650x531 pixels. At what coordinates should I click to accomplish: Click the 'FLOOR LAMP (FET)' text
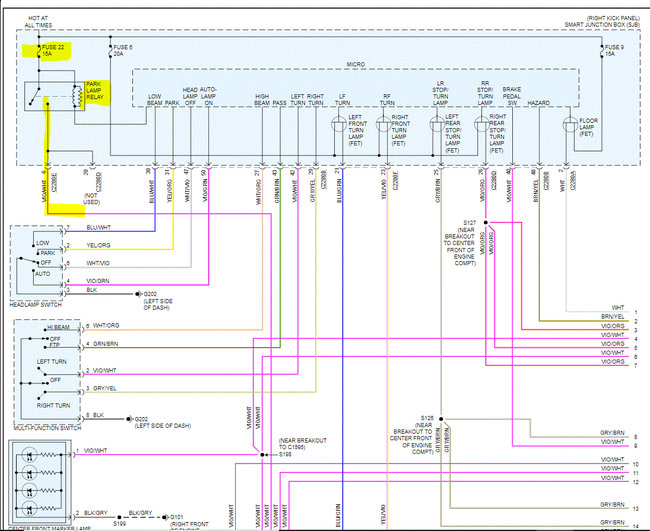click(x=589, y=127)
